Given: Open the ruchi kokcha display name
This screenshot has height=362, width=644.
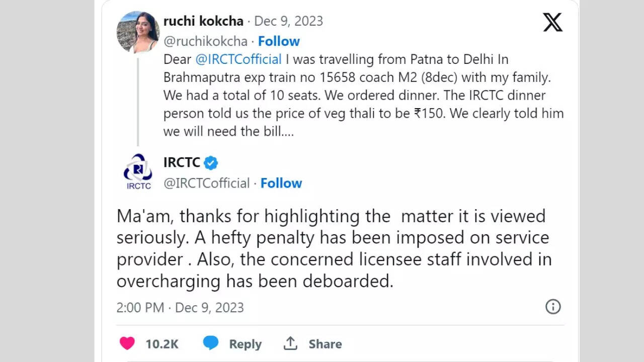Looking at the screenshot, I should 203,21.
